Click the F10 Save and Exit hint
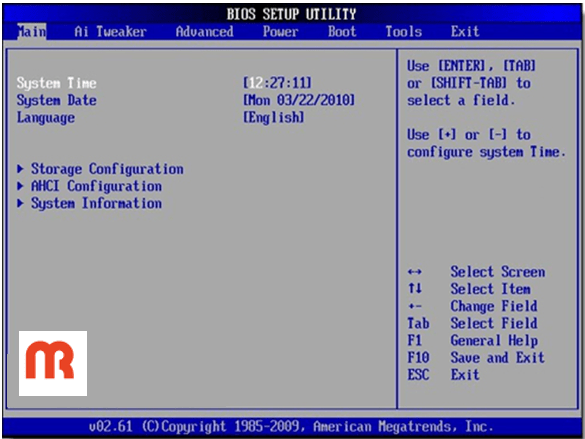 coord(476,358)
